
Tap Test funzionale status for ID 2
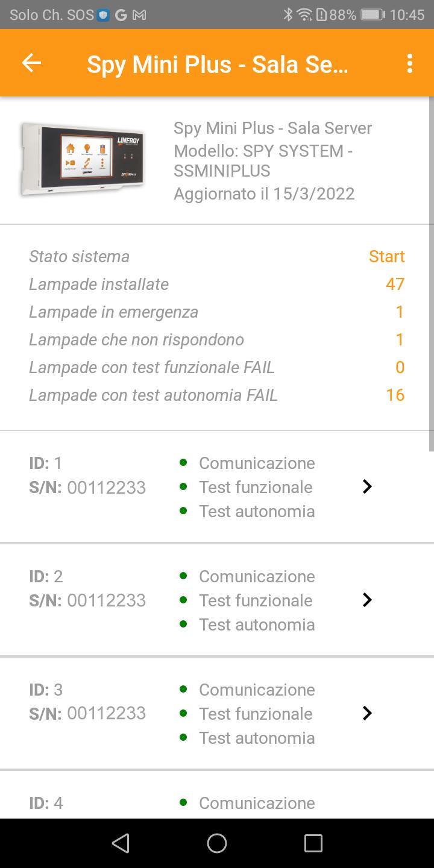pyautogui.click(x=256, y=600)
